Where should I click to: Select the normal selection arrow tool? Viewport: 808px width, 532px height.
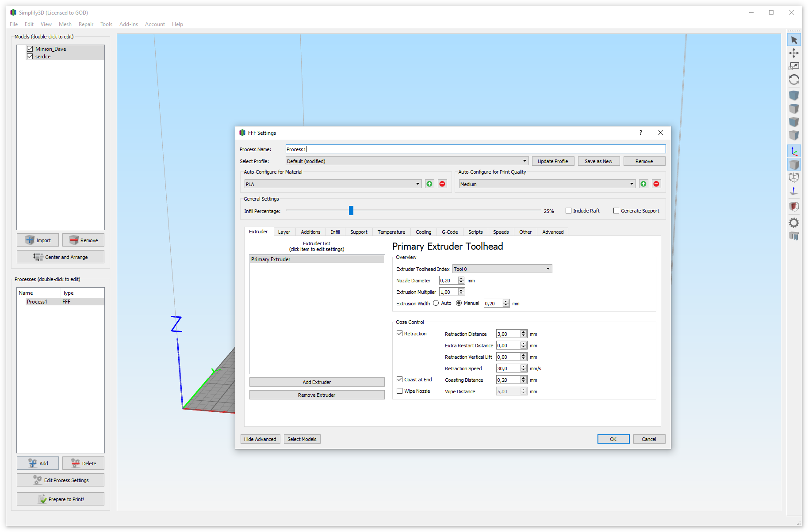coord(794,40)
